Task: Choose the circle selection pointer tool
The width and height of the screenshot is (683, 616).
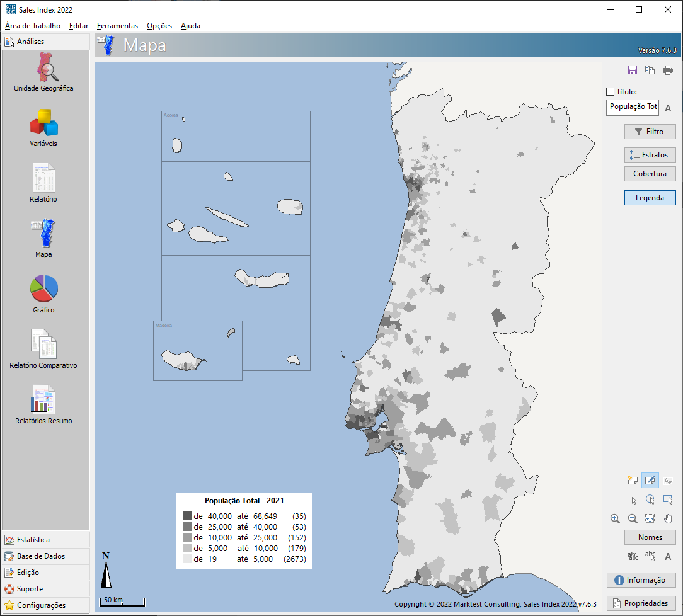Action: (650, 499)
